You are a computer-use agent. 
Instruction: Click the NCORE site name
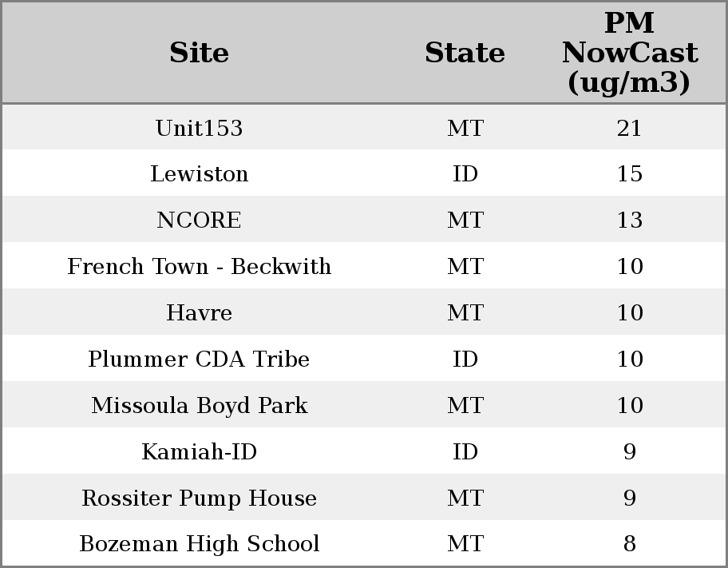199,220
